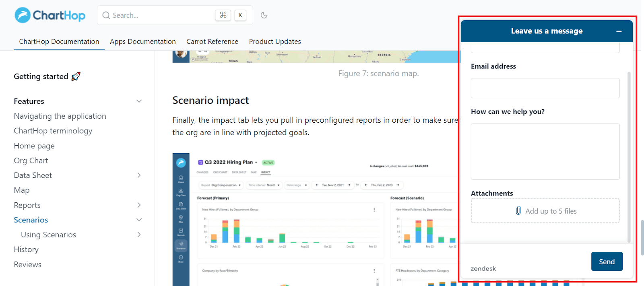The height and width of the screenshot is (286, 644).
Task: Collapse the Scenarios sidebar section
Action: (139, 220)
